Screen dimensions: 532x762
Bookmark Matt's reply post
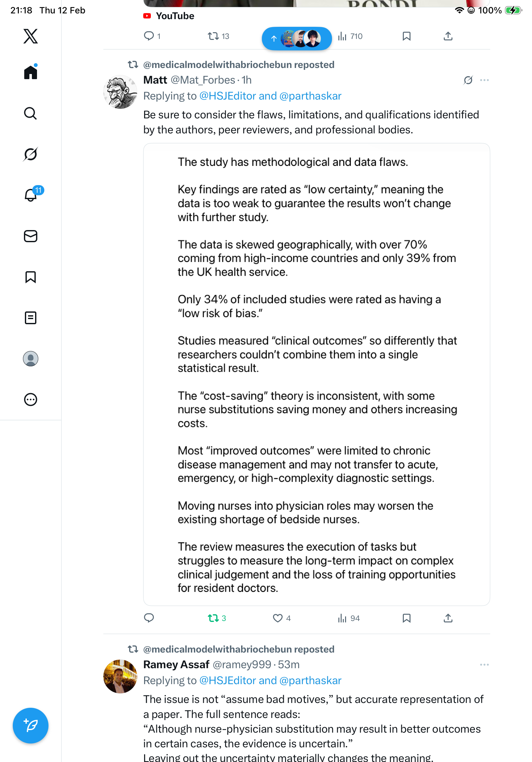click(406, 618)
